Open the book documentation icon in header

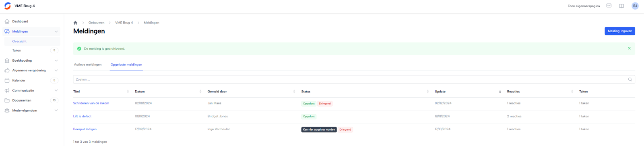tap(621, 6)
